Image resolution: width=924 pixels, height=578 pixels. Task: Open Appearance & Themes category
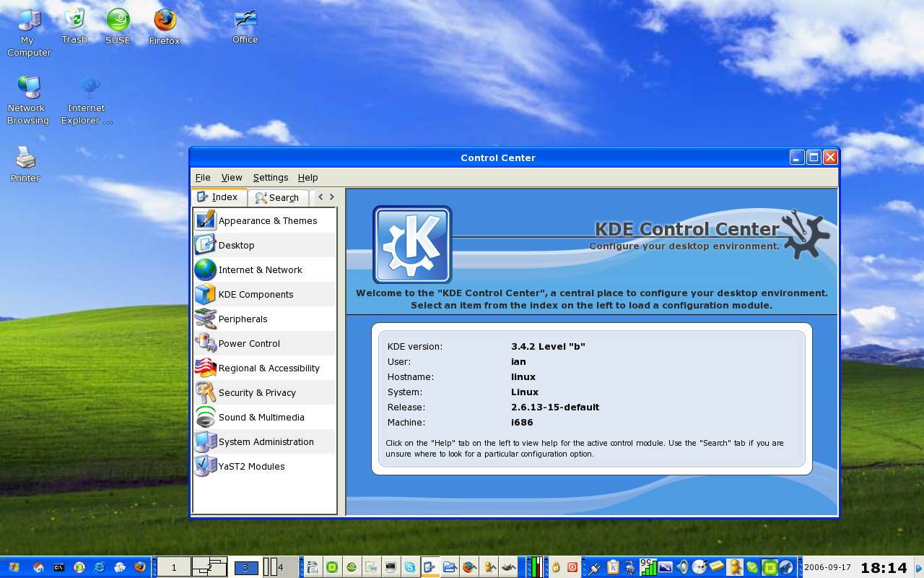click(264, 220)
